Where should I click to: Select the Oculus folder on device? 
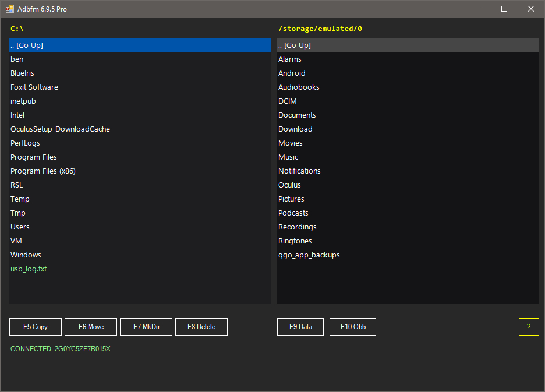[x=408, y=185]
